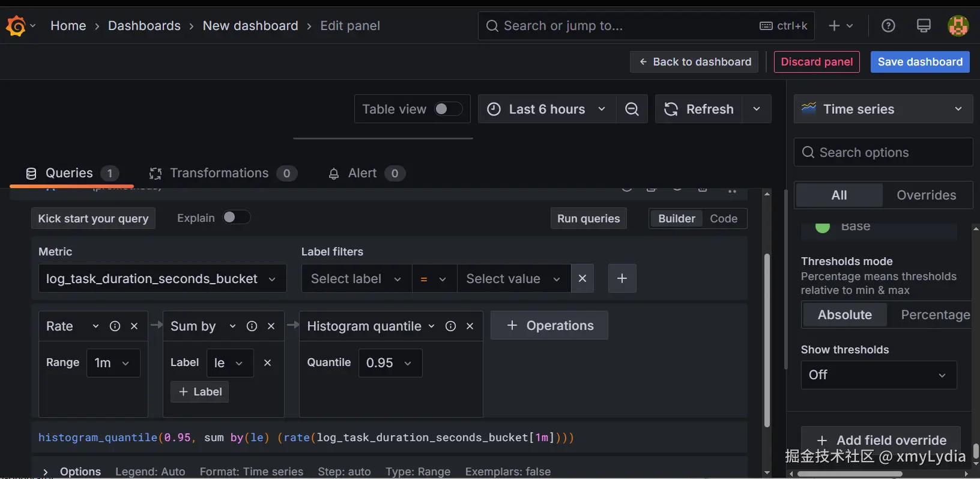Open the Select label dropdown
980x479 pixels.
tap(357, 279)
